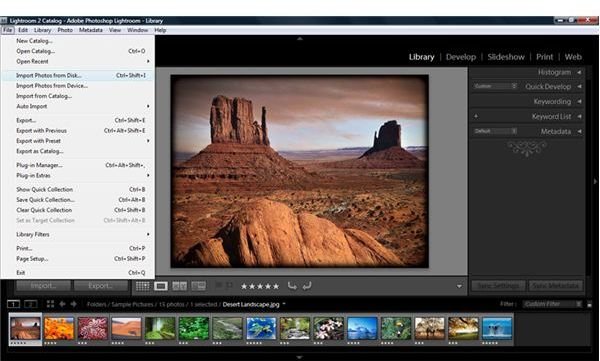Go back with filmstrip left arrow
600x361 pixels.
pos(62,304)
